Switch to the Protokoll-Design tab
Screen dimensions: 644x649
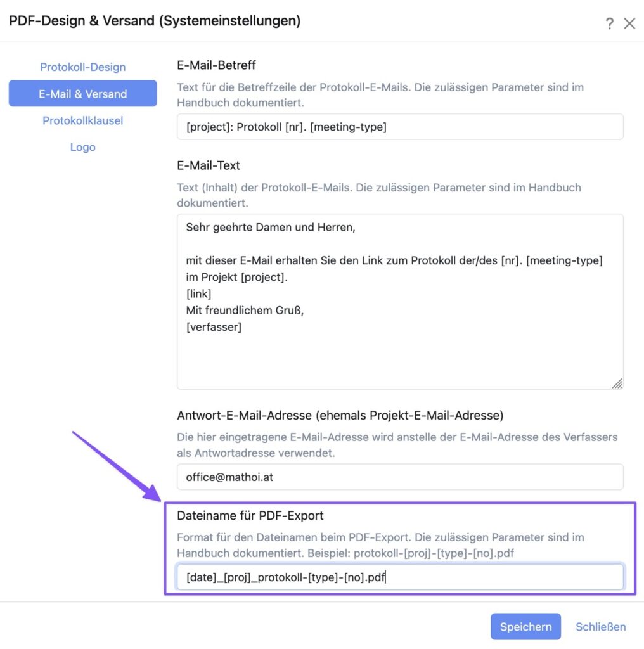[83, 67]
